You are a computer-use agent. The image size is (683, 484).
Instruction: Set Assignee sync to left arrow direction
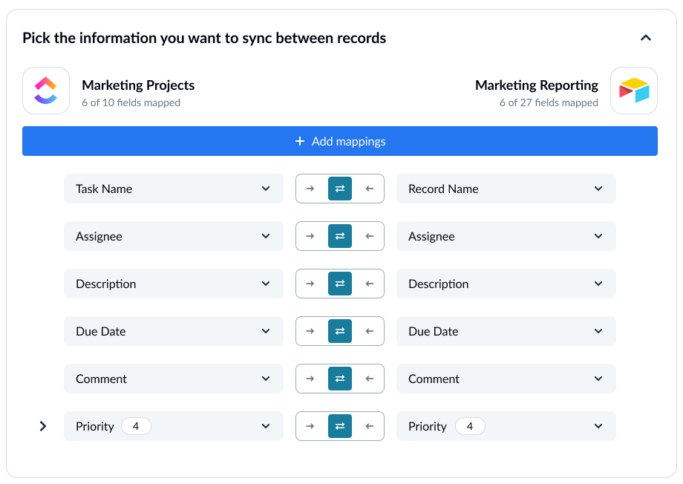click(x=369, y=237)
